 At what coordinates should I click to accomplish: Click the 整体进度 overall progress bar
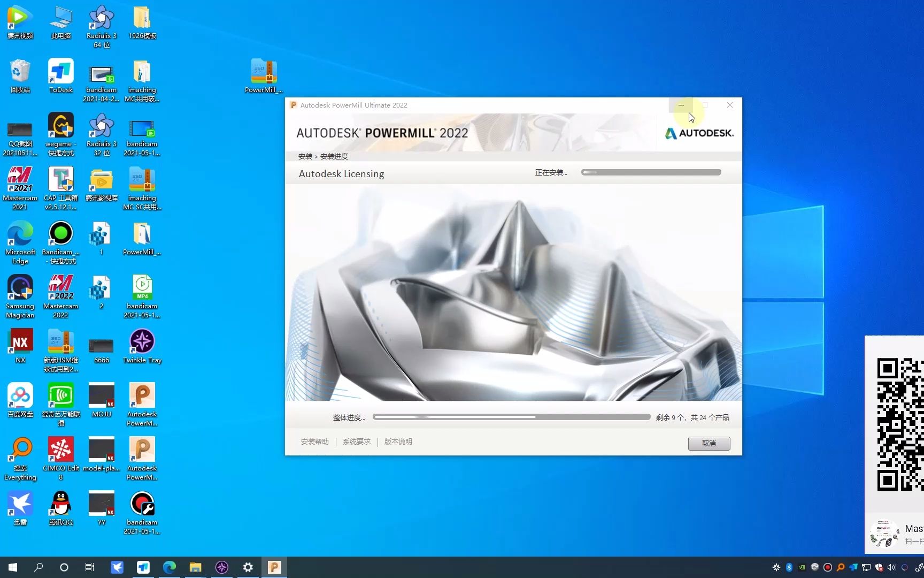pos(512,417)
